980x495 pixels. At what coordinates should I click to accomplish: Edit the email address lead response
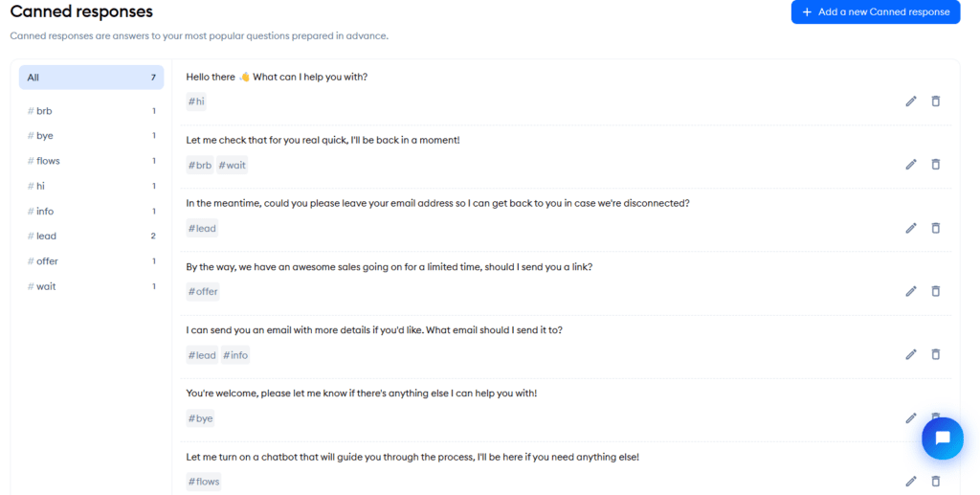pyautogui.click(x=911, y=228)
